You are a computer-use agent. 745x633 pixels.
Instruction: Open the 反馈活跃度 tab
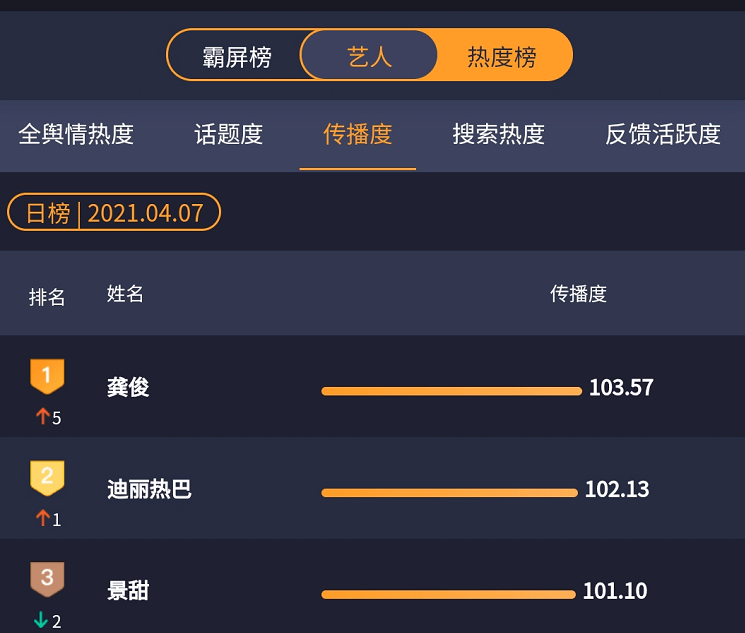point(663,134)
